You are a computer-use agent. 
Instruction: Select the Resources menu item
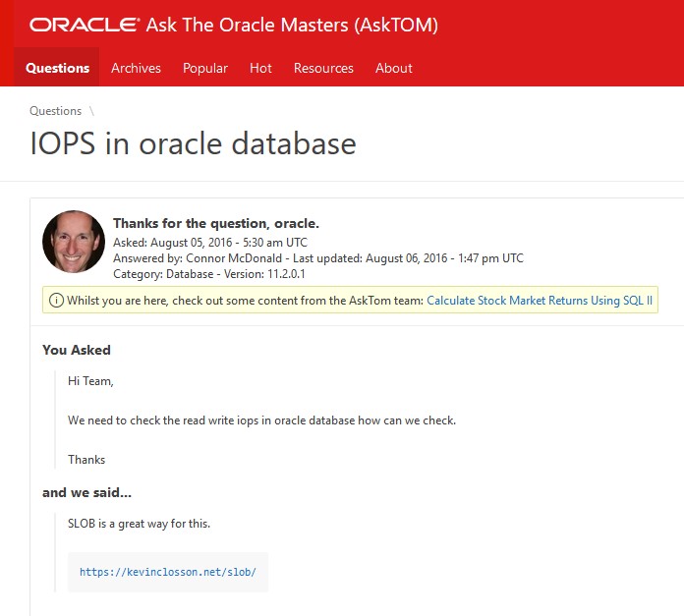[323, 68]
